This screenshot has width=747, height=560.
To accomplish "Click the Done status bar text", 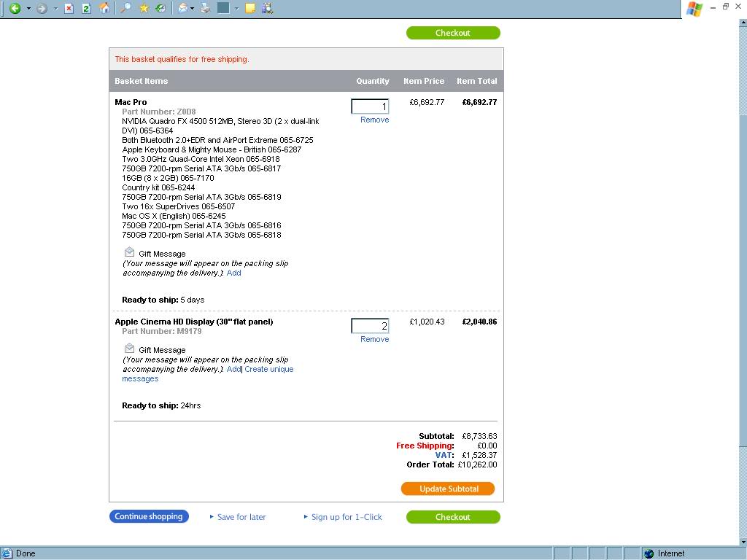I will pos(26,553).
